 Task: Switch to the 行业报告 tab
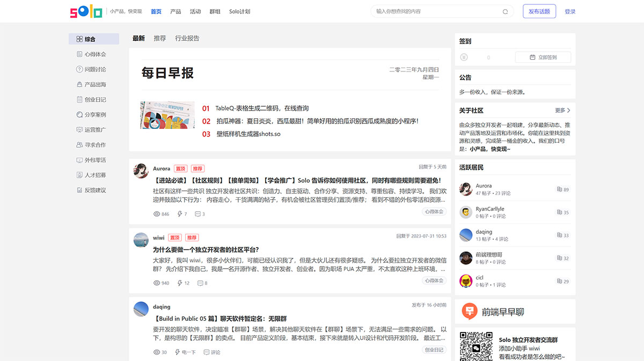(187, 38)
